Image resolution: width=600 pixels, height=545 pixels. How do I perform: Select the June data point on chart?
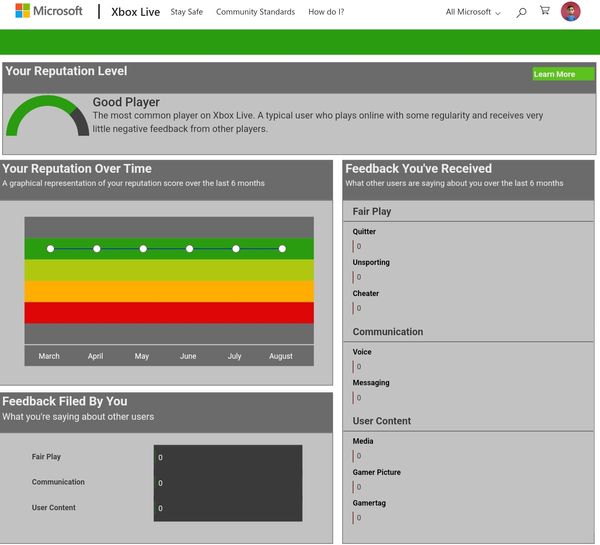pos(189,249)
